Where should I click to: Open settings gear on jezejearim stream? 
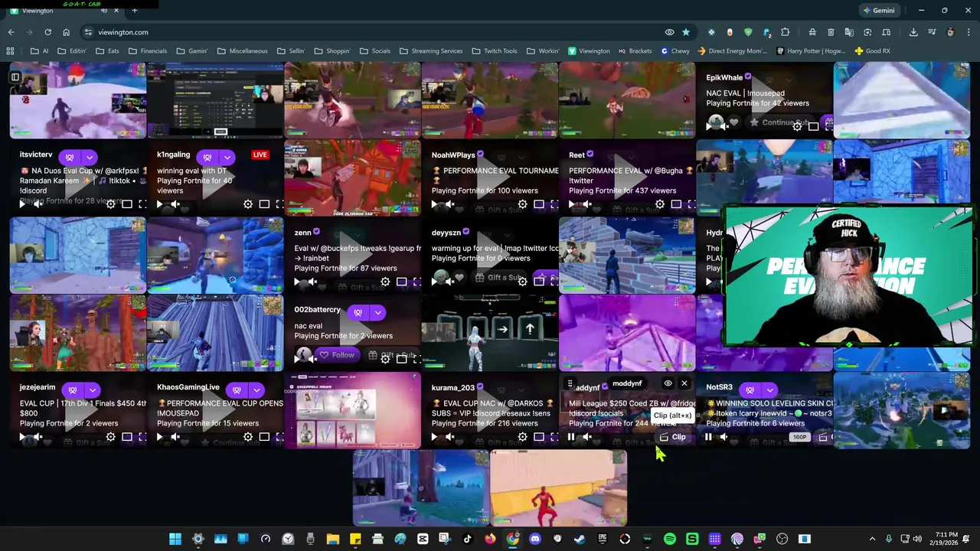(111, 437)
